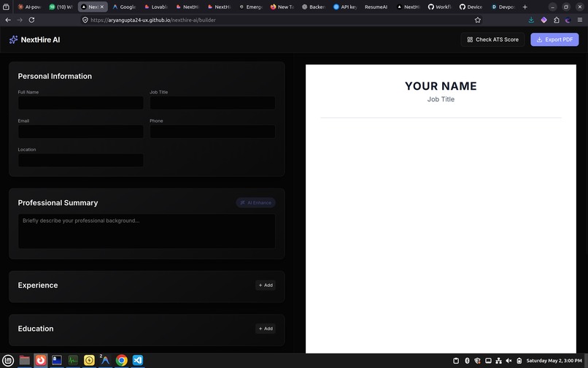
Task: Open the browser downloads panel
Action: tap(531, 20)
